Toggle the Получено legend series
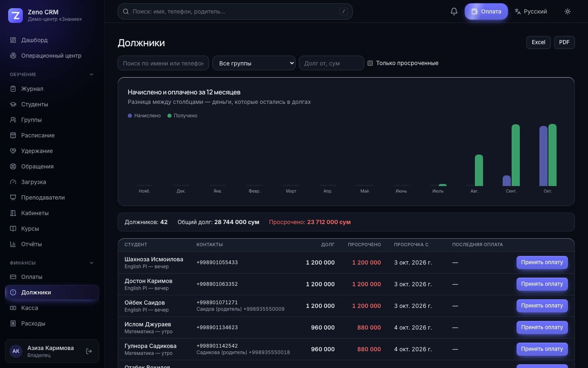This screenshot has height=368, width=588. pyautogui.click(x=182, y=116)
